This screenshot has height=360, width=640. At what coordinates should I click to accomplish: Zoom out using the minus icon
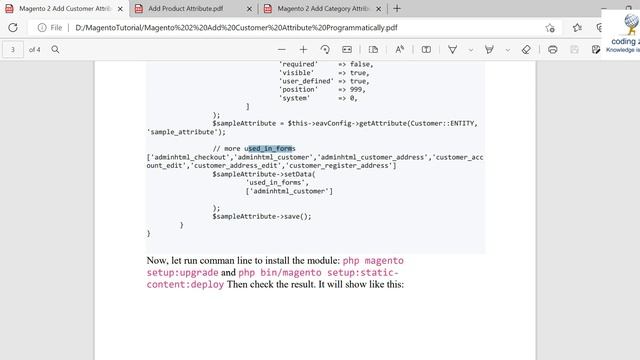282,49
